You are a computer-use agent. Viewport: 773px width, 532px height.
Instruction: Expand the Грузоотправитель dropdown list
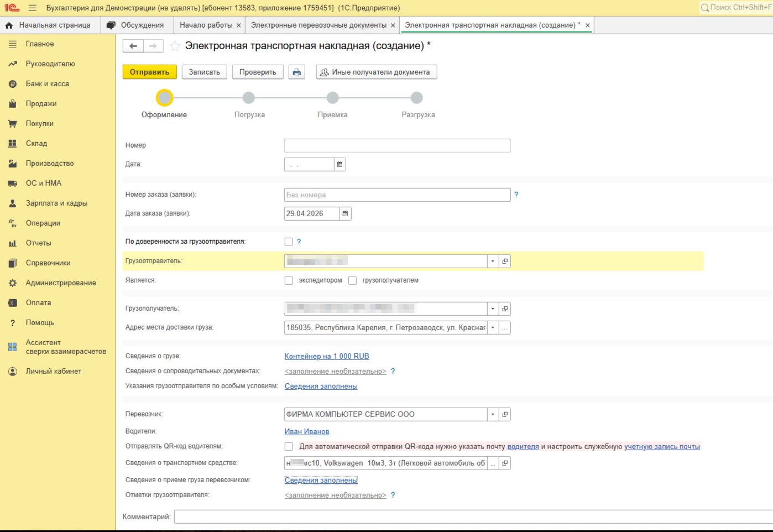[x=493, y=261]
